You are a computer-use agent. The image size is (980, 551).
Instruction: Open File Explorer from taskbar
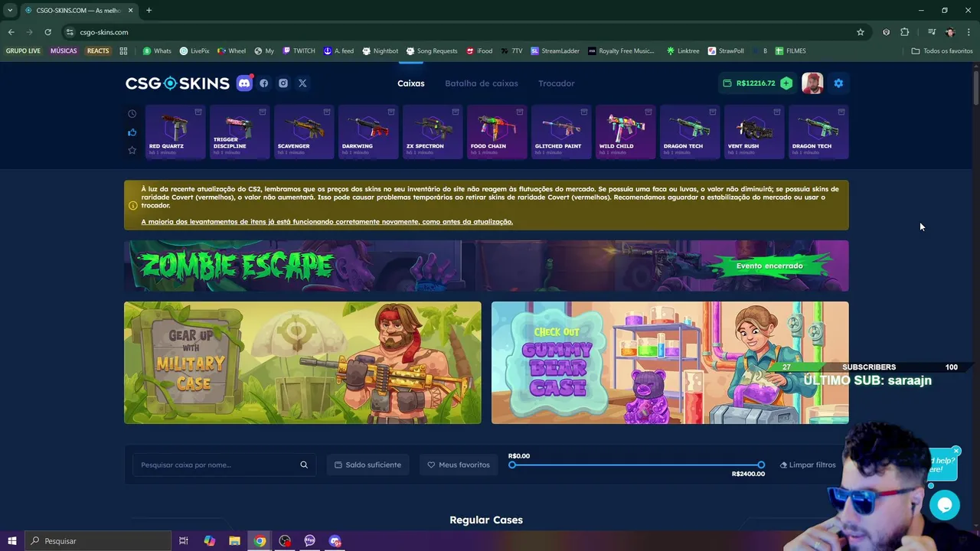tap(234, 541)
